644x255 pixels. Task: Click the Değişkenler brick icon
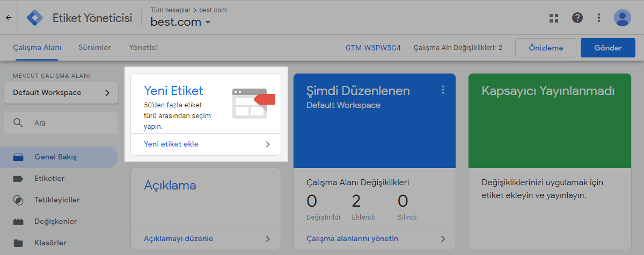18,222
